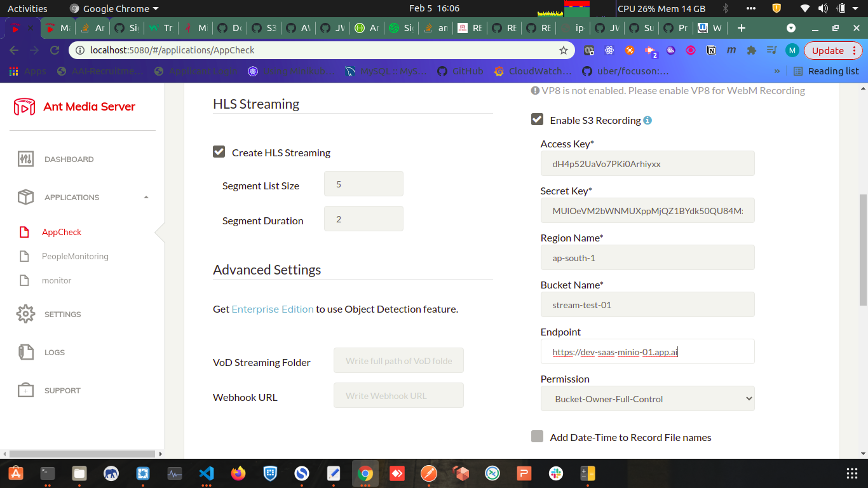Click the Chrome profile avatar M

pyautogui.click(x=792, y=50)
